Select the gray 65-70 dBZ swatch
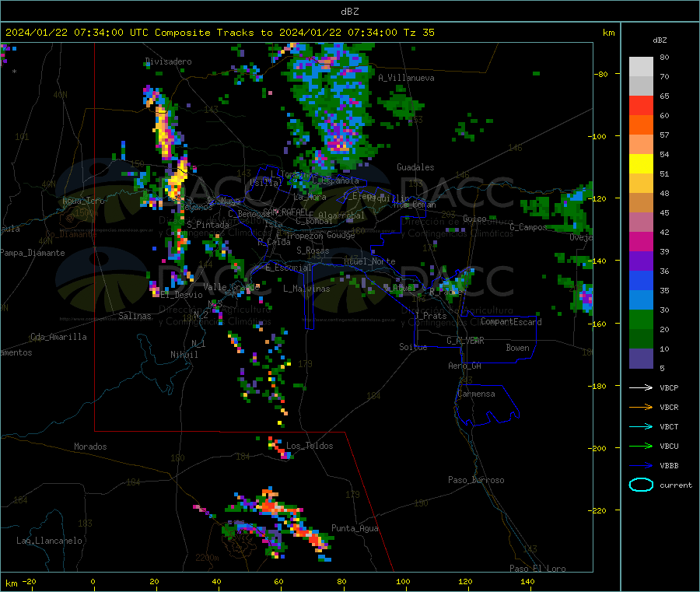The image size is (700, 592). [x=641, y=86]
